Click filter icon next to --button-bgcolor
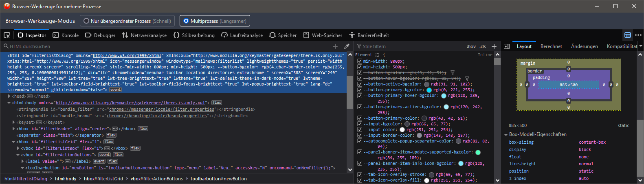Screen dimensions: 644x184 click(452, 73)
